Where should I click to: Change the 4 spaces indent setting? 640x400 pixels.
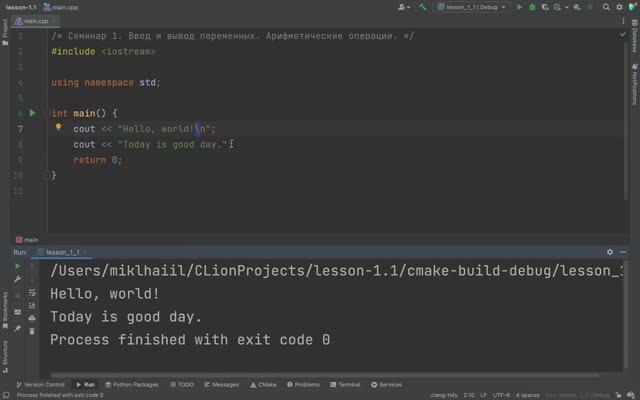tap(527, 395)
